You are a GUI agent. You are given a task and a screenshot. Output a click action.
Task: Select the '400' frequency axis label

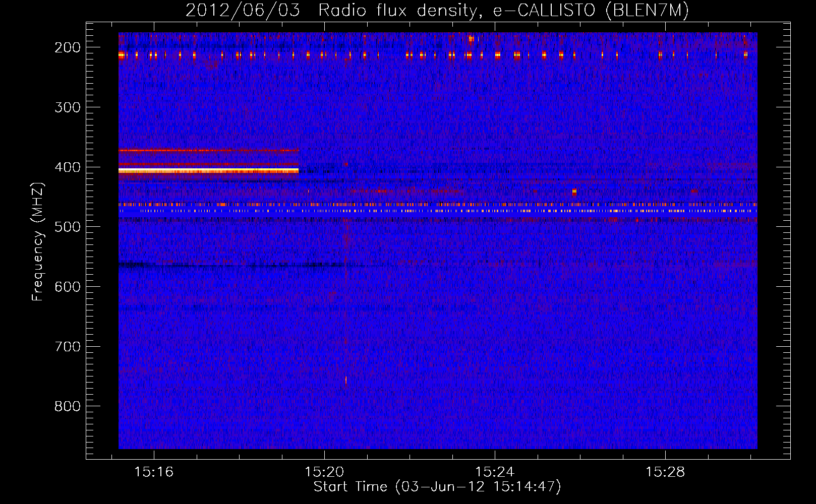[x=68, y=168]
